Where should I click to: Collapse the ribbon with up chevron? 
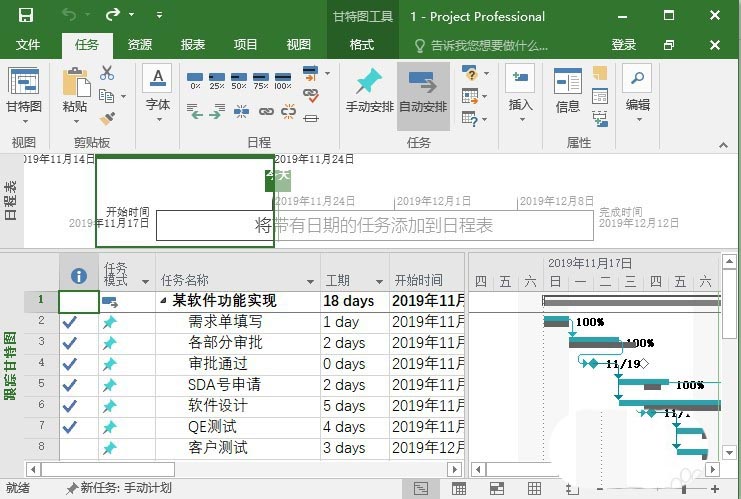click(723, 145)
